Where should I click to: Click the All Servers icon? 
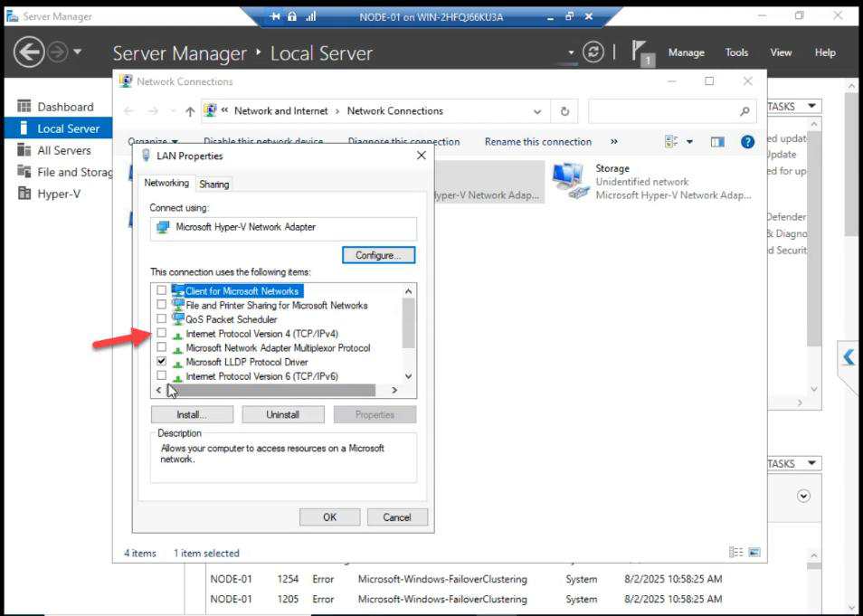(24, 150)
